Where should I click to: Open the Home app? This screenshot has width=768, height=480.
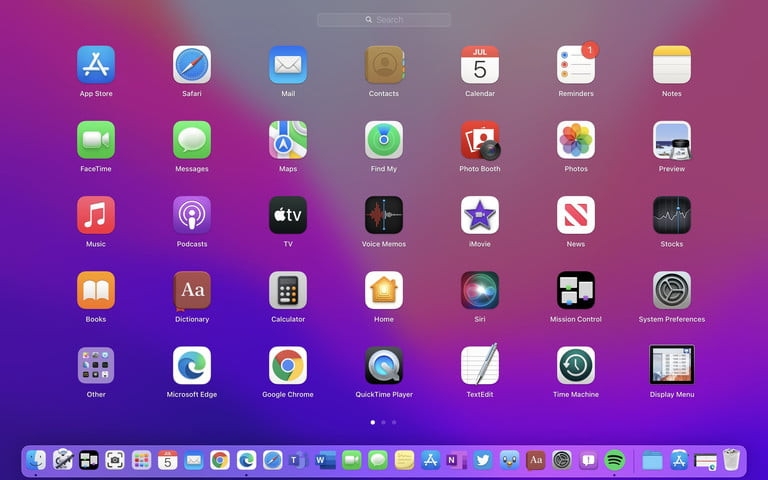pyautogui.click(x=384, y=290)
